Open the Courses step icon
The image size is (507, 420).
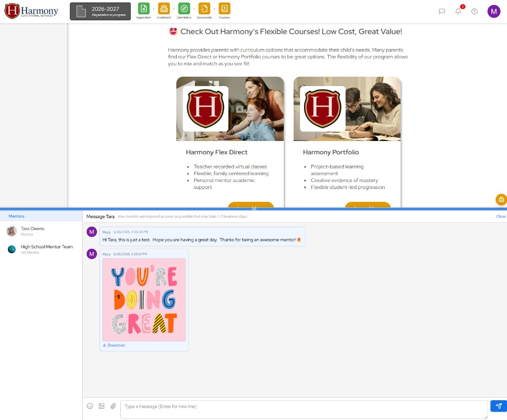pos(224,9)
